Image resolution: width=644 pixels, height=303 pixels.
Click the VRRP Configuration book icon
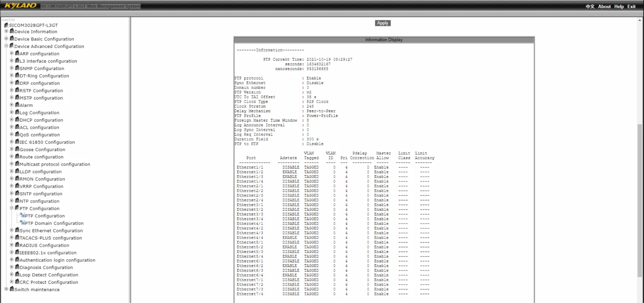17,186
